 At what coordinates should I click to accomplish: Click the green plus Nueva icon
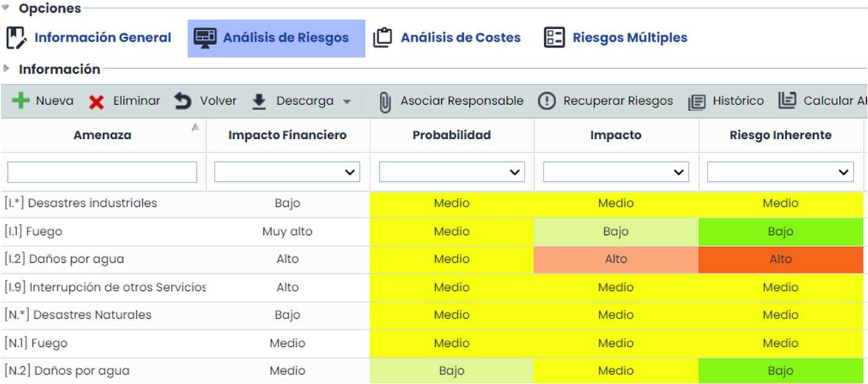(21, 101)
